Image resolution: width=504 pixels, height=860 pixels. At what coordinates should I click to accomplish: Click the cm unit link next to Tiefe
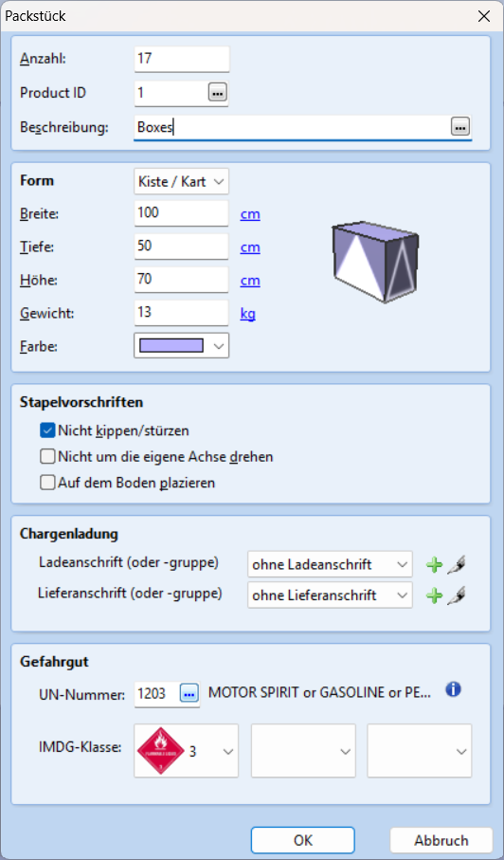[250, 247]
